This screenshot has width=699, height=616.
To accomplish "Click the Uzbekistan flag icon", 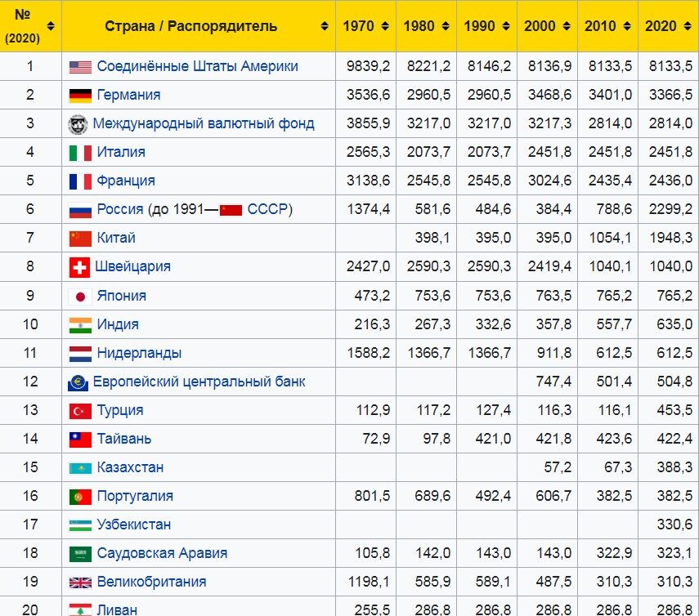I will pyautogui.click(x=80, y=525).
